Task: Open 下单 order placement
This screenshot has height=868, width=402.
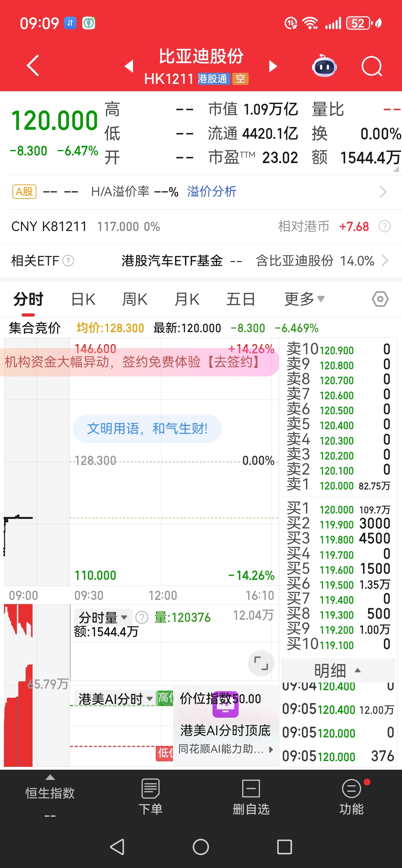Action: 151,797
